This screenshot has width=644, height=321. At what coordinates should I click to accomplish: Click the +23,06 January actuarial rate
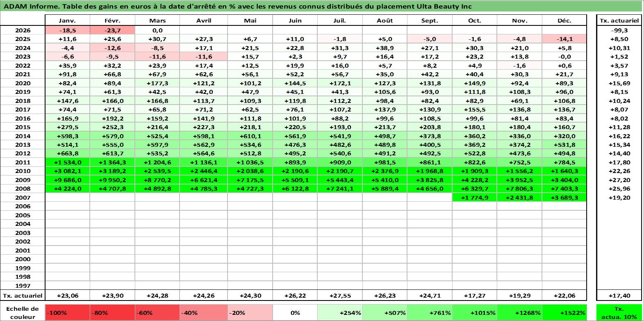coord(67,296)
